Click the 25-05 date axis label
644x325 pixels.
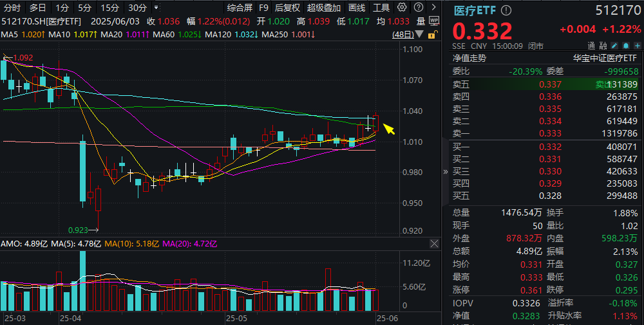(x=237, y=319)
